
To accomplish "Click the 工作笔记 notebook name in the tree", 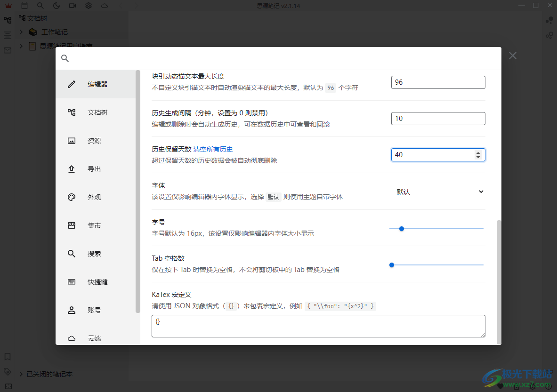I will pyautogui.click(x=54, y=32).
